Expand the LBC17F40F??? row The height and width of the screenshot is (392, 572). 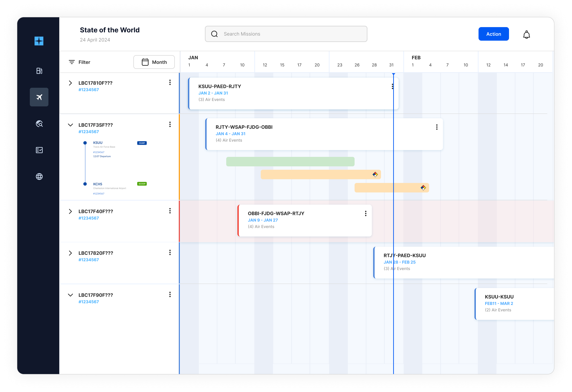click(x=70, y=211)
